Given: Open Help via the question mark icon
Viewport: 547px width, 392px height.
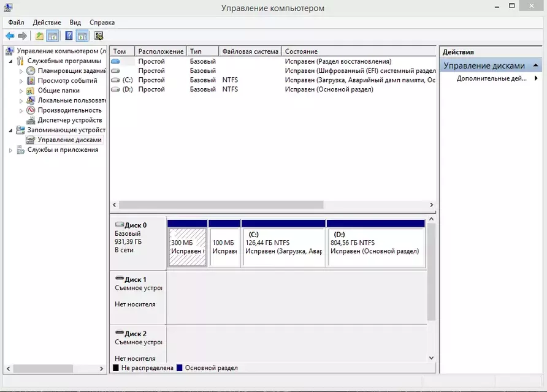Looking at the screenshot, I should click(69, 36).
